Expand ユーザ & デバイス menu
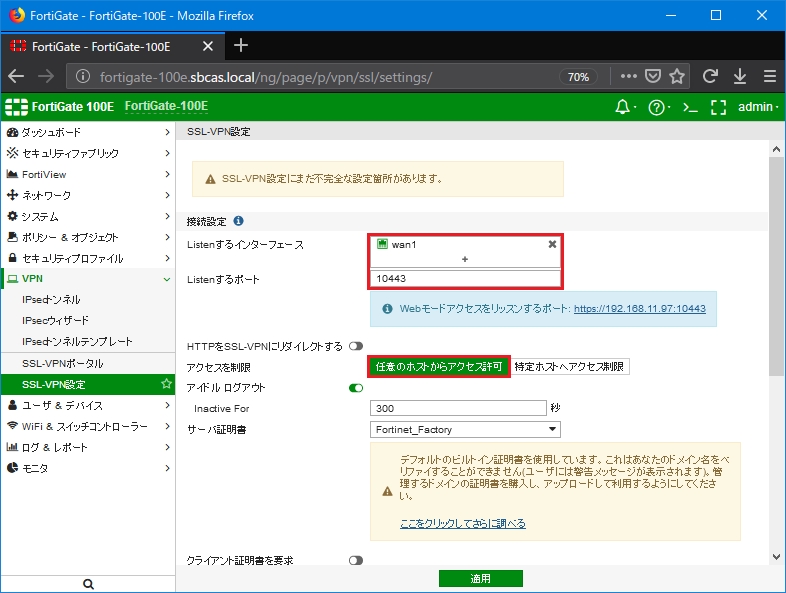786x593 pixels. point(88,405)
